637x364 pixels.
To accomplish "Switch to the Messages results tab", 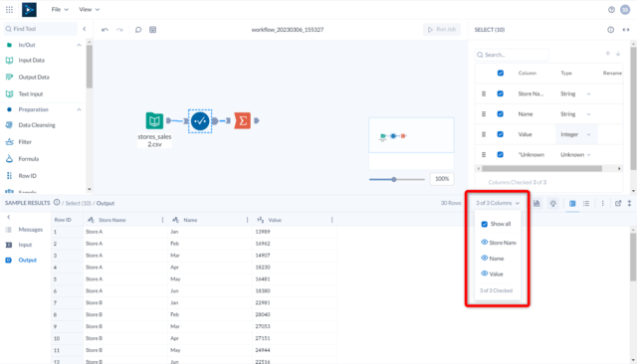I will pyautogui.click(x=24, y=230).
